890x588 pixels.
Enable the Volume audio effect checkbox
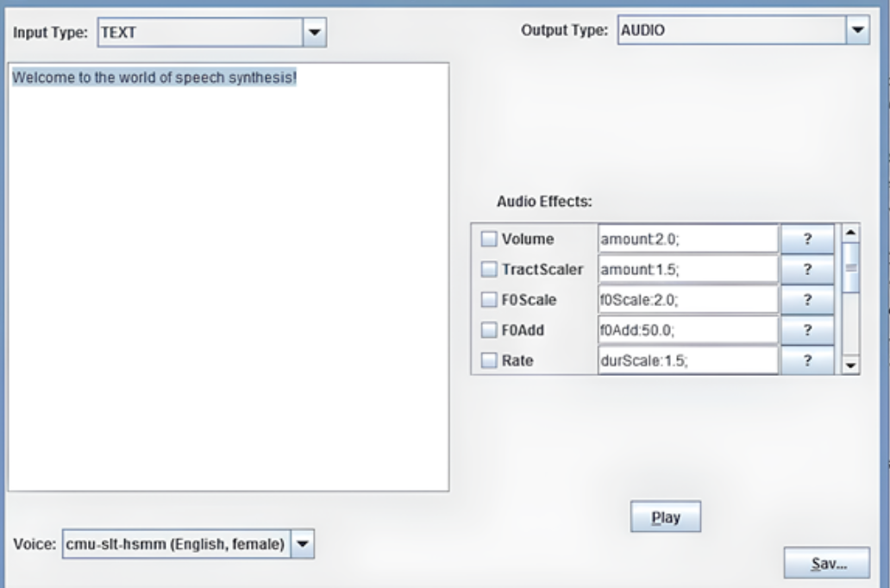click(489, 239)
